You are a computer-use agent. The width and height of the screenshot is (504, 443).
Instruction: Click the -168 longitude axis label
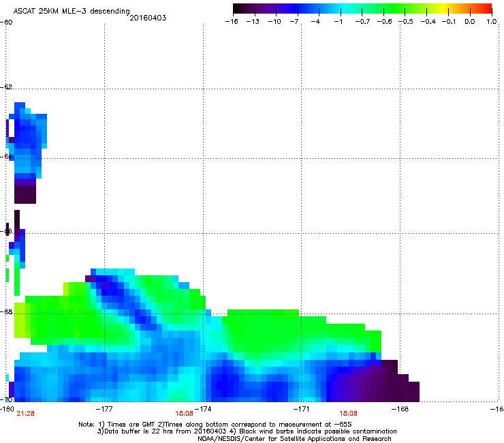coord(400,409)
